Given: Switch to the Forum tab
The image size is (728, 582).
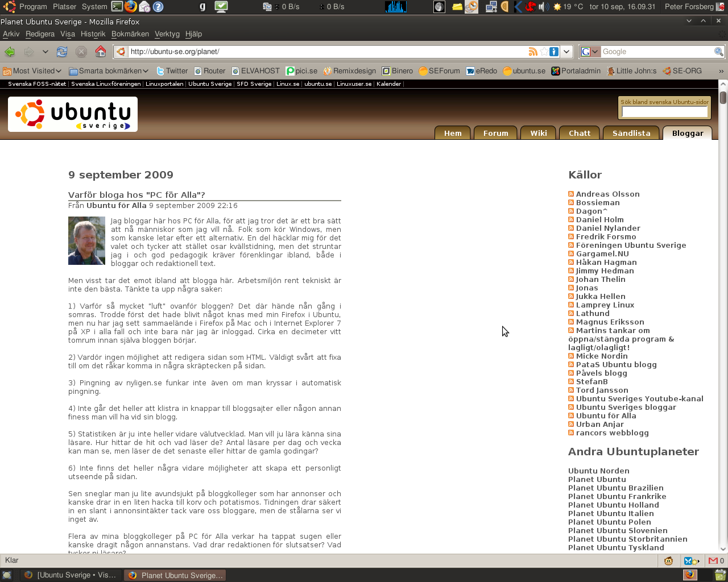Looking at the screenshot, I should 496,133.
